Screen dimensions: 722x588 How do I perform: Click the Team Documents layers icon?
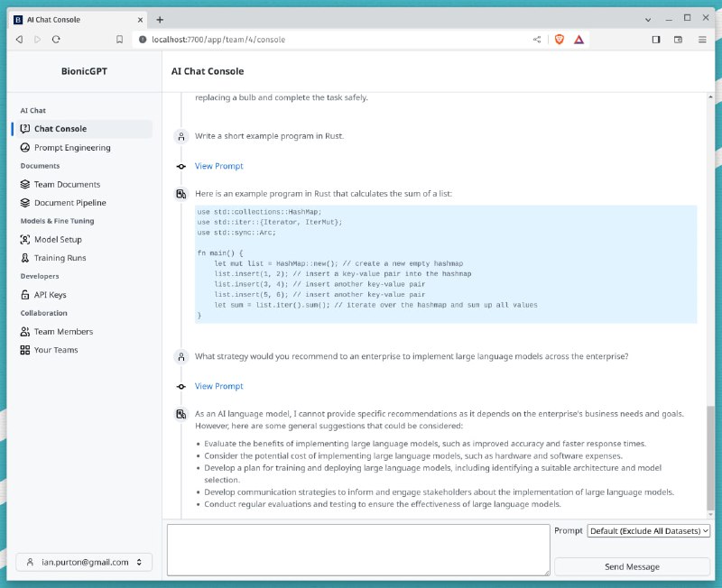25,185
